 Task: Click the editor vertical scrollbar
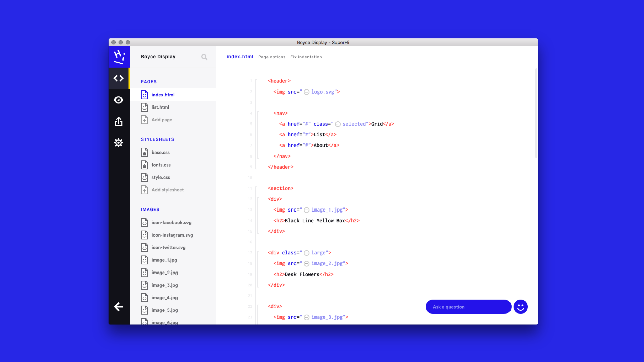point(536,113)
